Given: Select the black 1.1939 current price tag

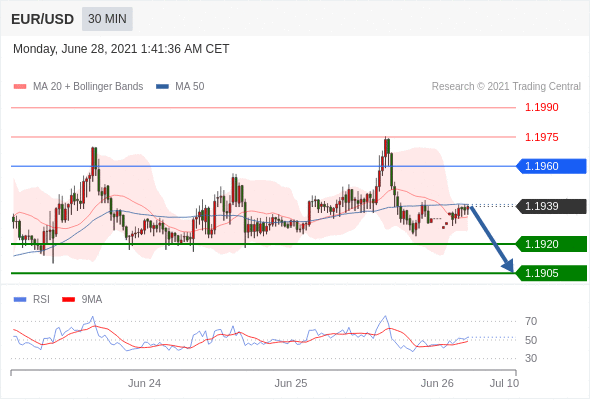Looking at the screenshot, I should [551, 206].
